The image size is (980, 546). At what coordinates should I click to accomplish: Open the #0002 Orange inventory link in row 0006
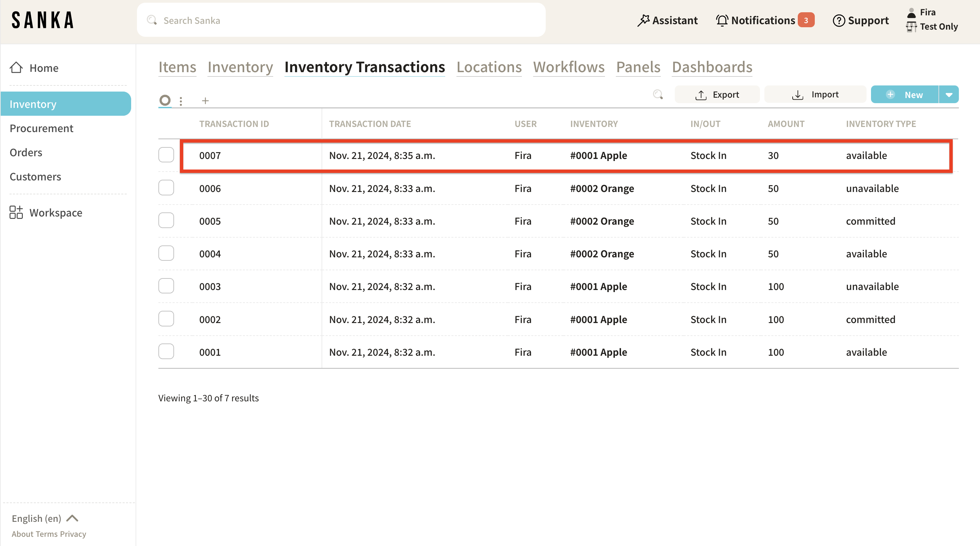pyautogui.click(x=602, y=189)
